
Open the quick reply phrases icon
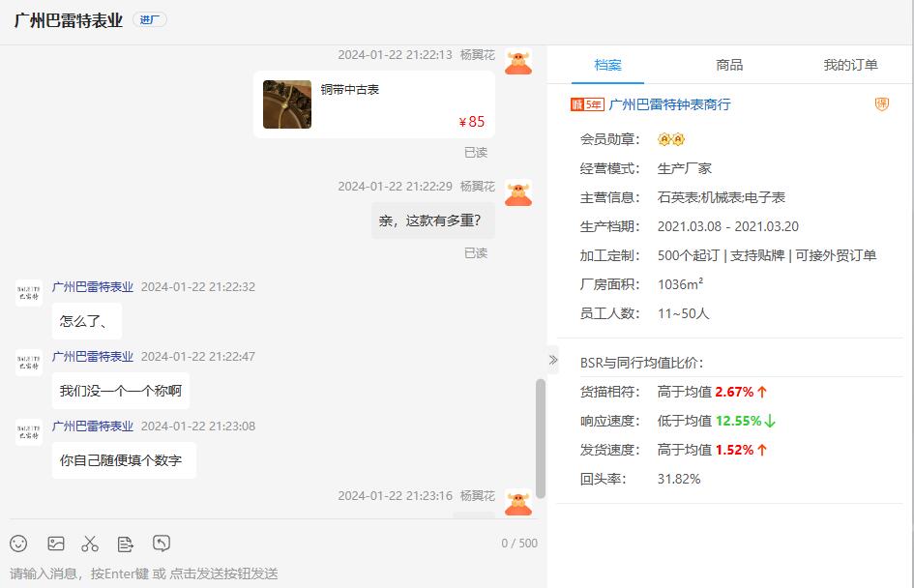coord(126,544)
